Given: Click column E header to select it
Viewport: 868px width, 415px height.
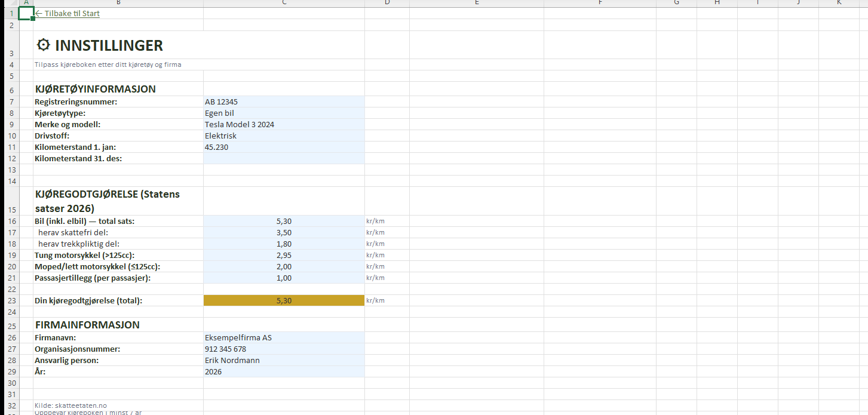Looking at the screenshot, I should [476, 3].
